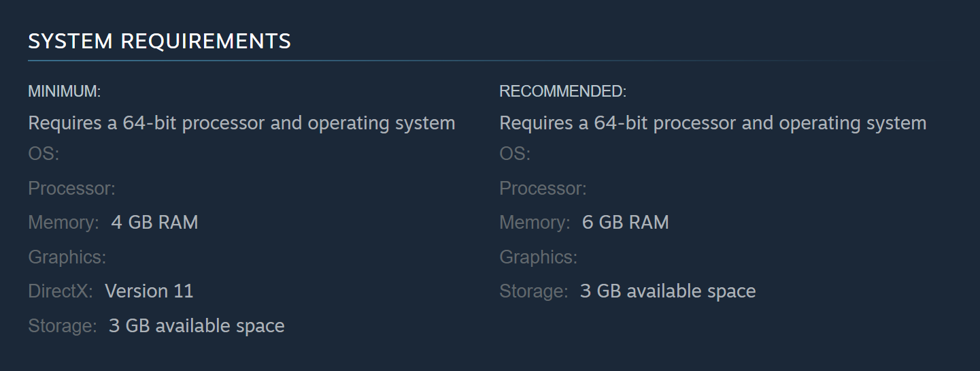This screenshot has width=980, height=371.
Task: Click the minimum 64-bit processor requirement text
Action: [x=241, y=123]
